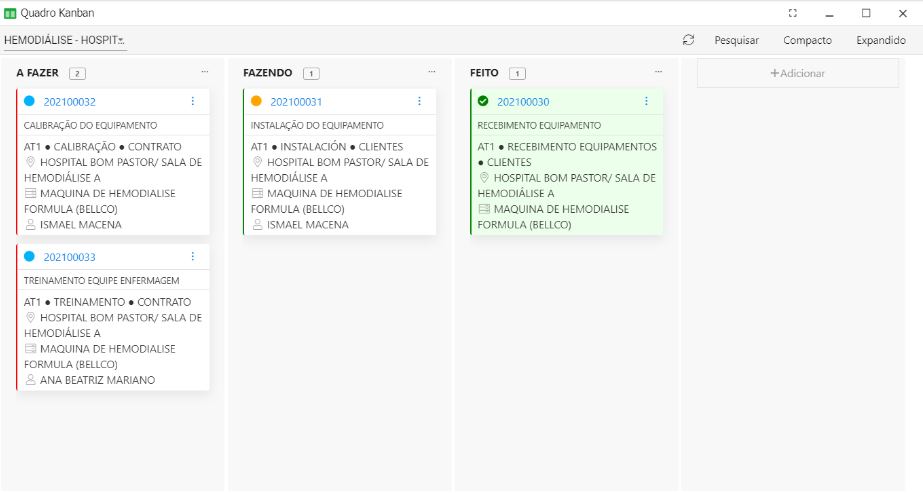Viewport: 923px width, 493px height.
Task: Click AT1 • RECEBIMENTO EQUIPAMENTOS text
Action: pyautogui.click(x=567, y=146)
